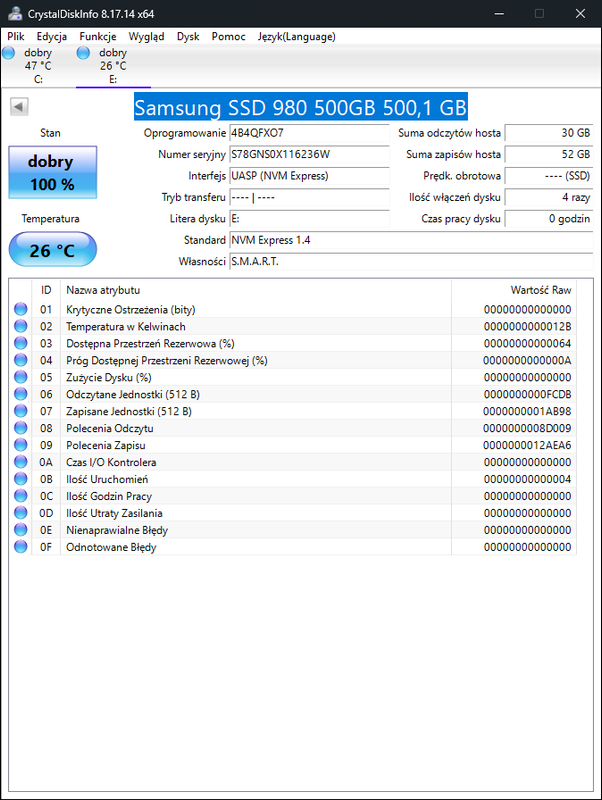Click status icon of Odnotowane Błędy row
This screenshot has height=800, width=602.
pyautogui.click(x=20, y=547)
